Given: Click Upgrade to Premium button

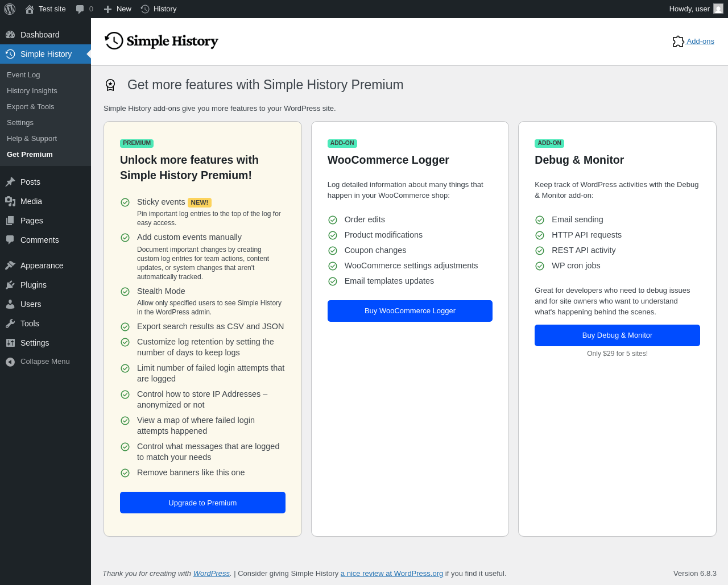Looking at the screenshot, I should pos(202,503).
